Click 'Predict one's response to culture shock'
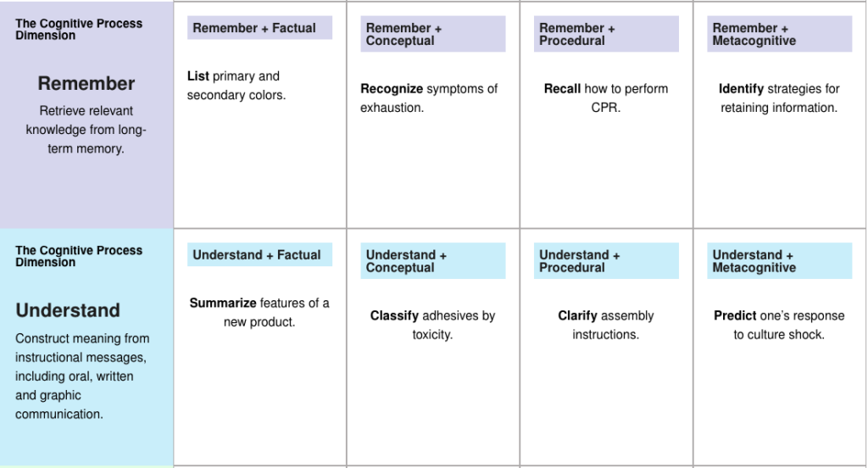 pyautogui.click(x=779, y=325)
